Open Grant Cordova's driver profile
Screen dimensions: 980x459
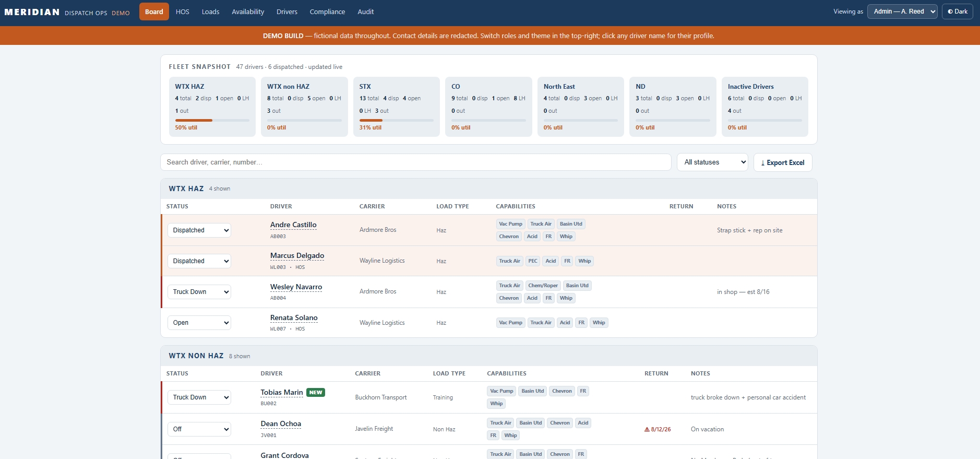coord(284,455)
